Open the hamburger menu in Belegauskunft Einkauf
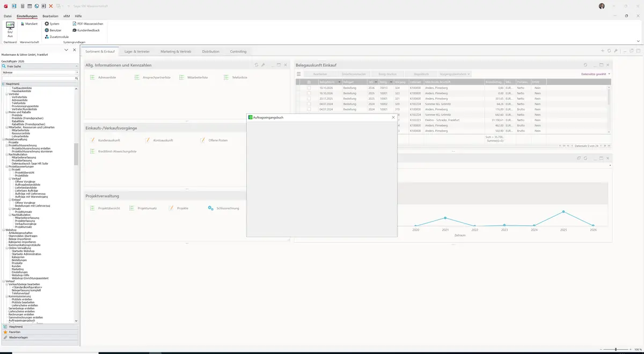The height and width of the screenshot is (354, 644). [x=299, y=74]
